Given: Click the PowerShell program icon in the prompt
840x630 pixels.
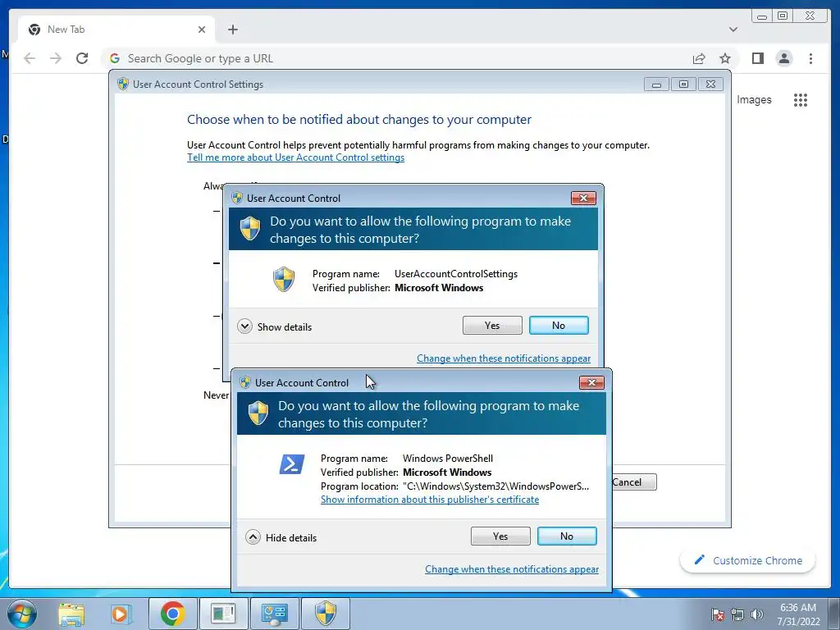Looking at the screenshot, I should point(292,464).
